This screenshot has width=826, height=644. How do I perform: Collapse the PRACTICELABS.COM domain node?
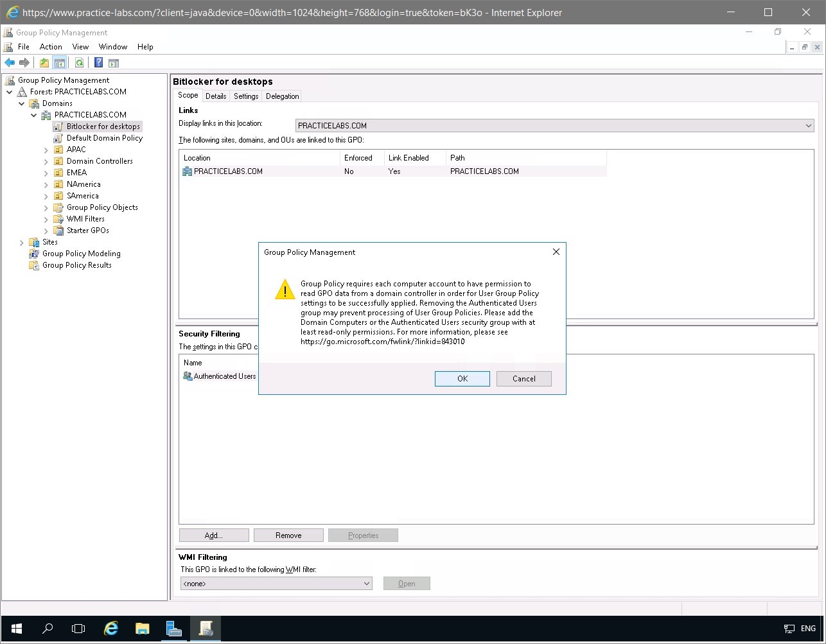[x=33, y=114]
